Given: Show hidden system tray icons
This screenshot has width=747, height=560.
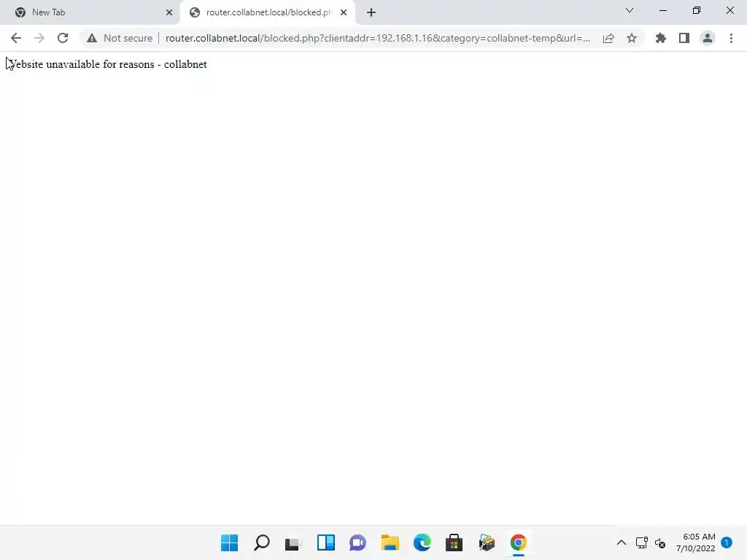Looking at the screenshot, I should 622,542.
